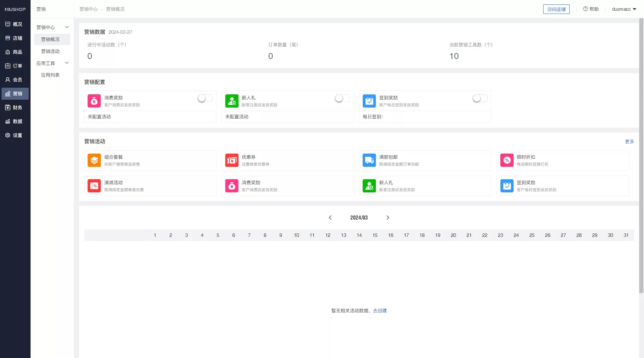This screenshot has width=644, height=358.
Task: Click the 满减活动 red percent icon
Action: (94, 186)
